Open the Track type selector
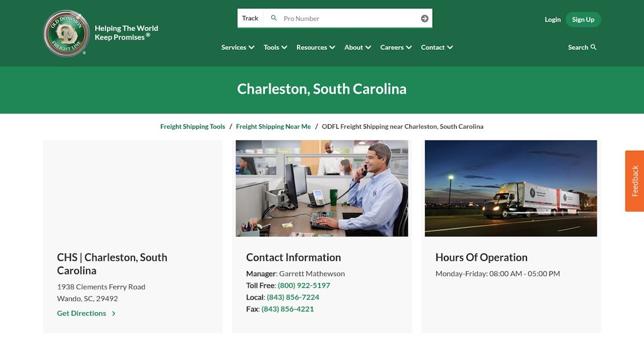Screen dimensions: 644x362 (250, 18)
